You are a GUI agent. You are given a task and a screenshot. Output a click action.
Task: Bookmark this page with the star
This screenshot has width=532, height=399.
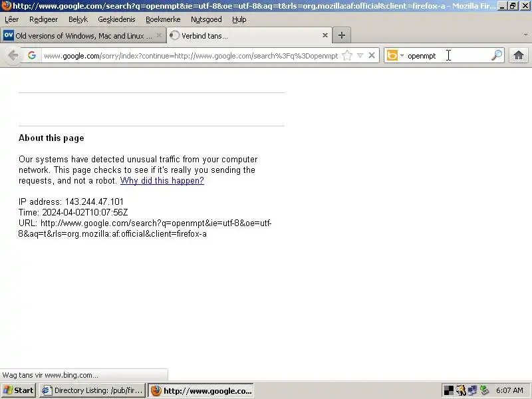pyautogui.click(x=347, y=55)
